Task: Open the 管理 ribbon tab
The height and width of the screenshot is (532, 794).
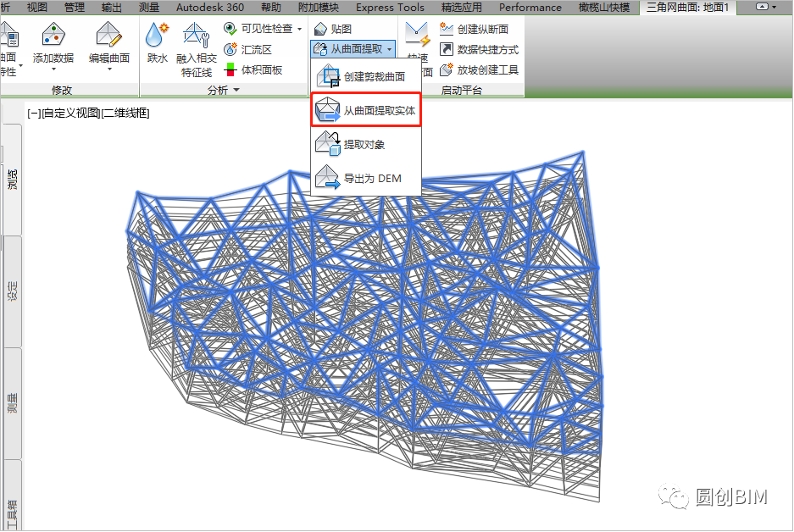Action: 75,7
